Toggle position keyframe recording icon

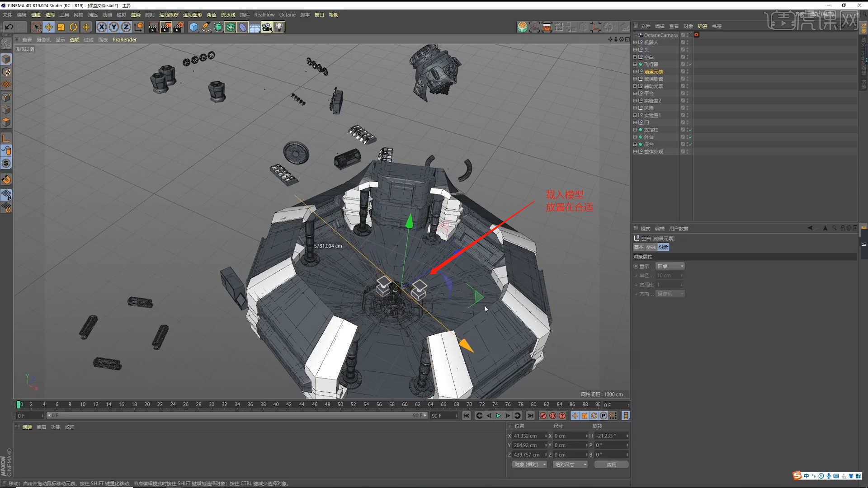pyautogui.click(x=575, y=416)
